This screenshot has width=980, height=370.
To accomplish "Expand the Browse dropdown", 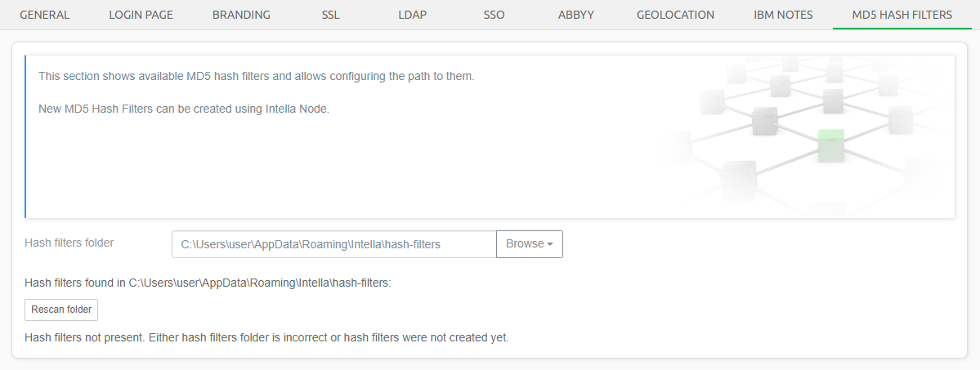I will point(529,244).
